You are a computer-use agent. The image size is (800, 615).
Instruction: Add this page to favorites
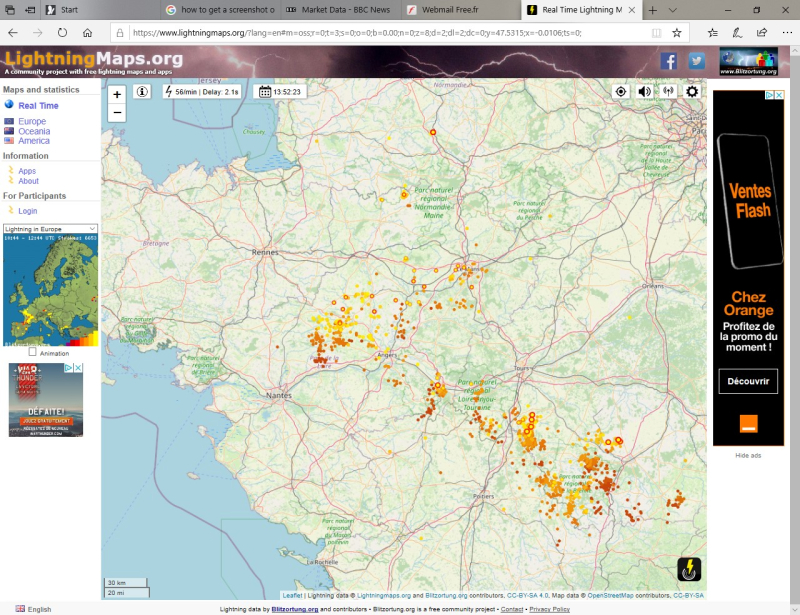(677, 33)
